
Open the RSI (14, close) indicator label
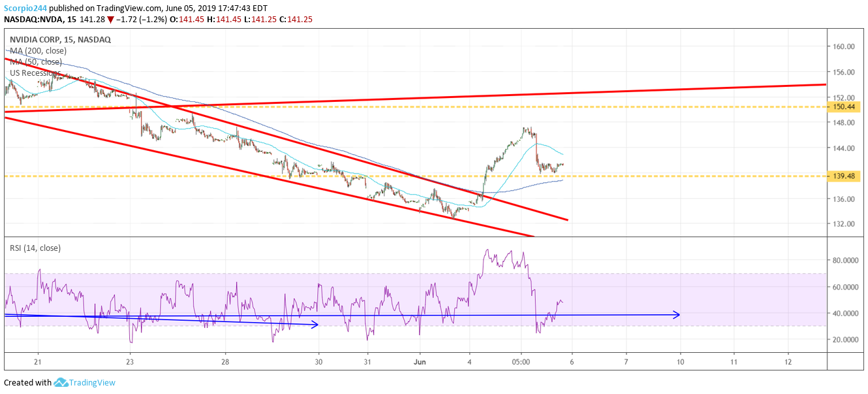click(35, 248)
